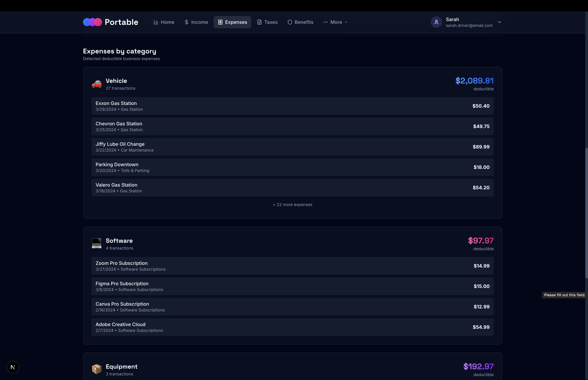Click the package Equipment category icon
Viewport: 588px width, 380px height.
[96, 369]
